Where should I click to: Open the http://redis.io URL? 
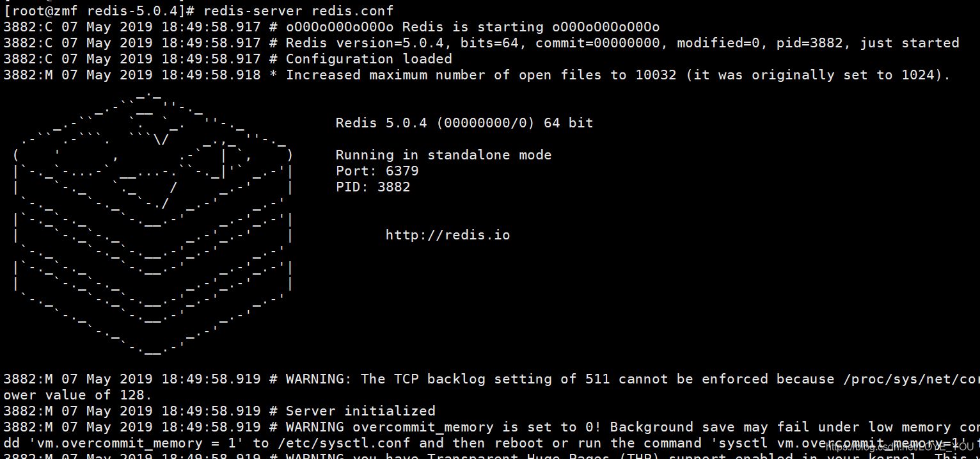coord(448,235)
